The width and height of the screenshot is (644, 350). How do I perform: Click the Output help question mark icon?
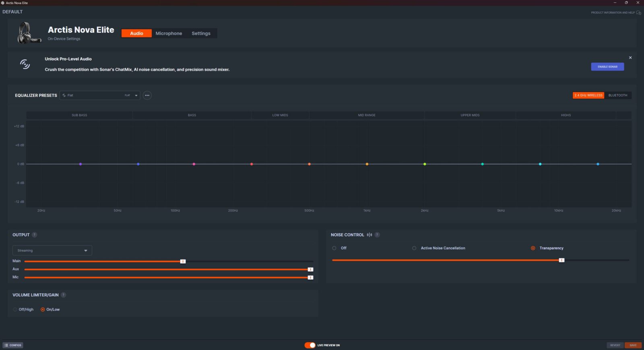[x=34, y=235]
